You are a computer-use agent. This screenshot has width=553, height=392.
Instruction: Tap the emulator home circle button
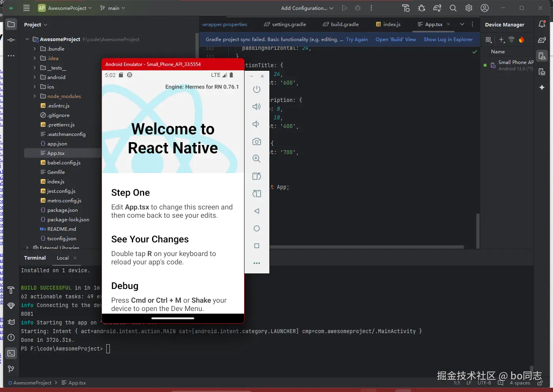click(257, 228)
